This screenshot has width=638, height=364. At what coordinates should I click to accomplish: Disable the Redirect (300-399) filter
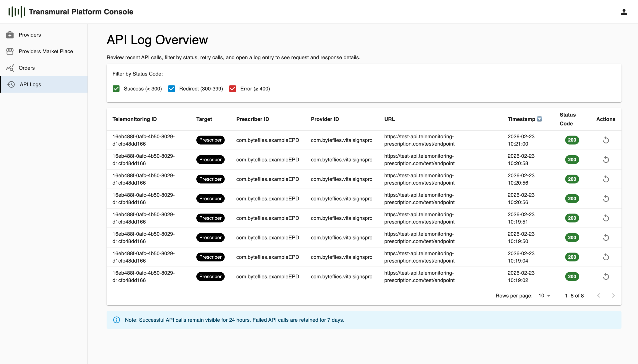pos(171,88)
